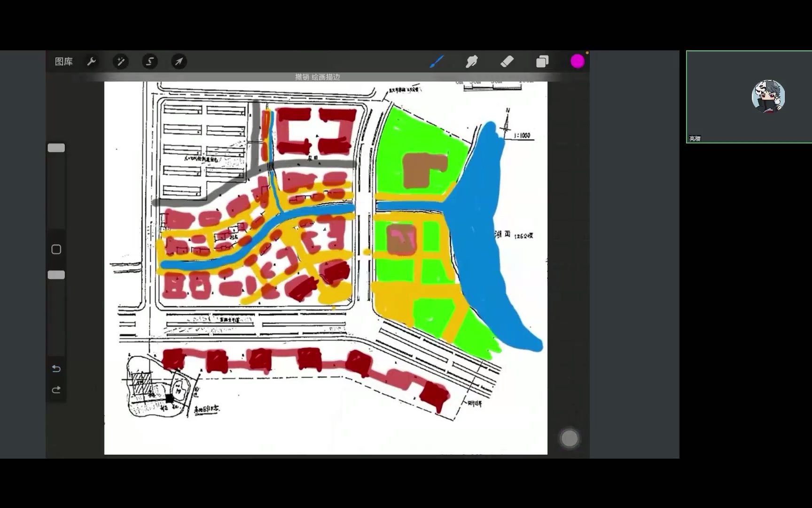Image resolution: width=812 pixels, height=508 pixels.
Task: Undo the last stroke with undo arrow
Action: [56, 368]
